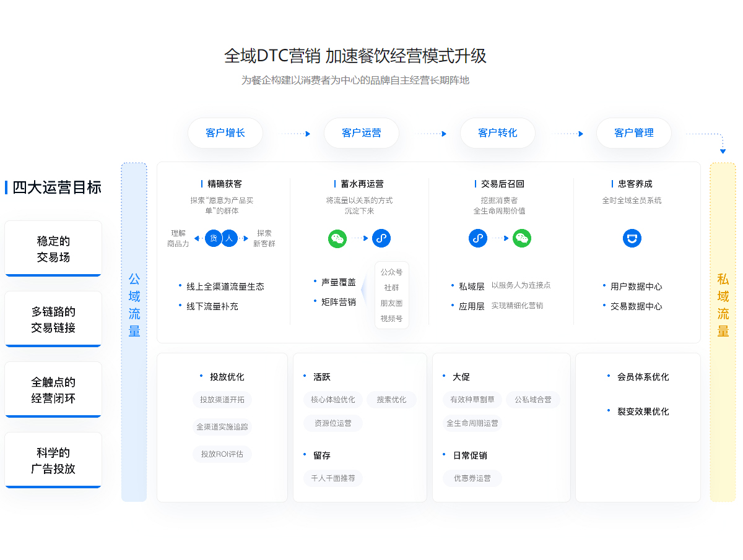743x560 pixels.
Task: Click the blue mini-program icon under 交易后召回
Action: point(478,238)
